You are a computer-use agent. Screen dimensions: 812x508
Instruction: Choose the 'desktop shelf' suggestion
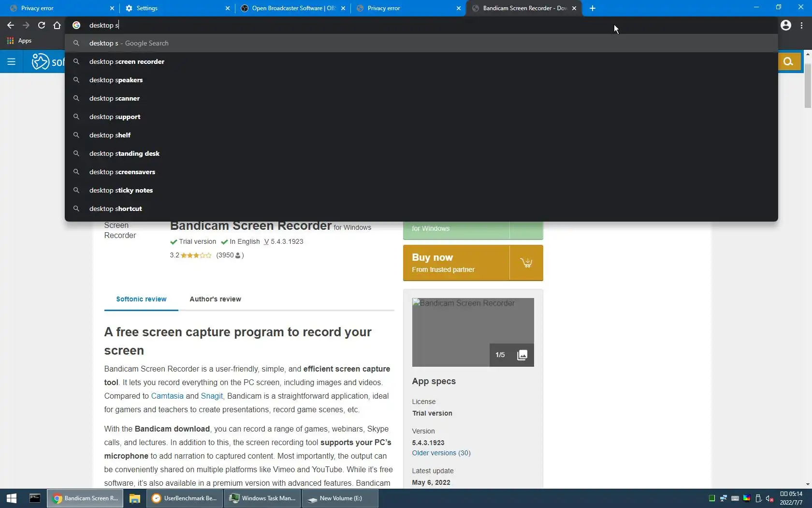(421, 135)
